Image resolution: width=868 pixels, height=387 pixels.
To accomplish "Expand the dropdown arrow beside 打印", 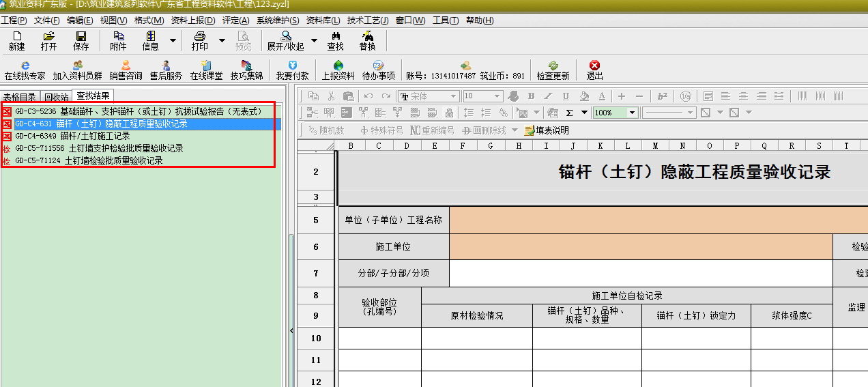I will pyautogui.click(x=222, y=41).
